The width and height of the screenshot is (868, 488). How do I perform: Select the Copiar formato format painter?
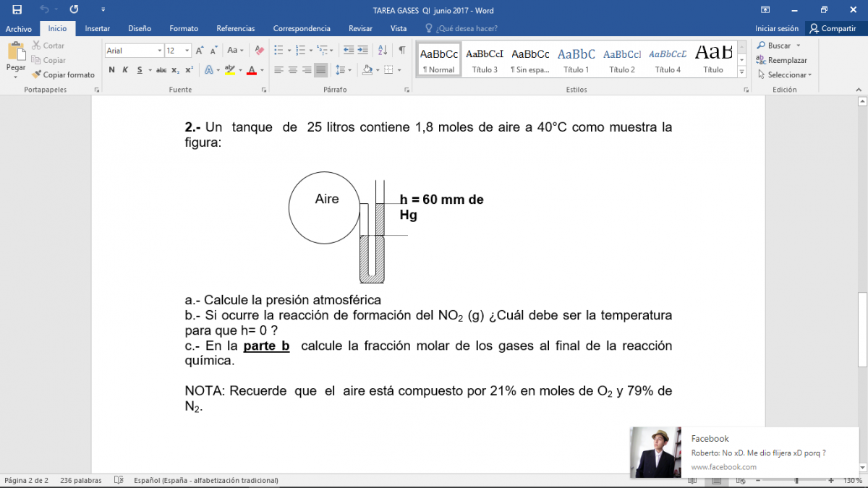63,74
